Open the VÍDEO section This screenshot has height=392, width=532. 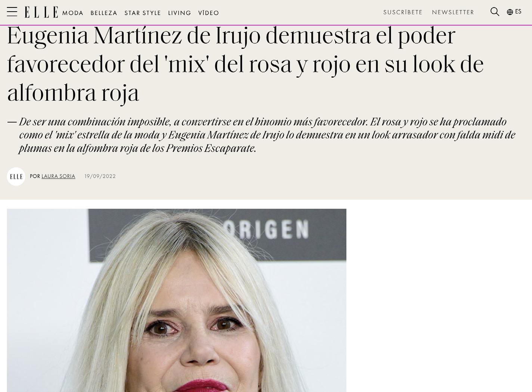coord(209,13)
